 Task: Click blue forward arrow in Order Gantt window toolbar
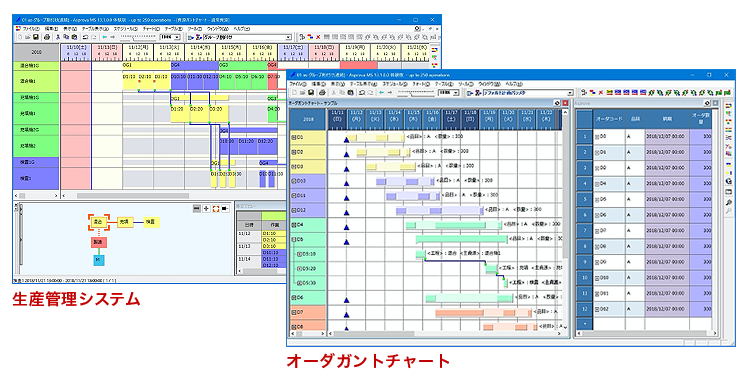(x=390, y=92)
